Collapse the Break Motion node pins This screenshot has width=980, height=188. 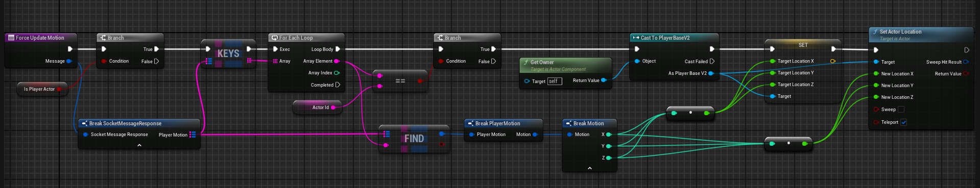coord(590,168)
